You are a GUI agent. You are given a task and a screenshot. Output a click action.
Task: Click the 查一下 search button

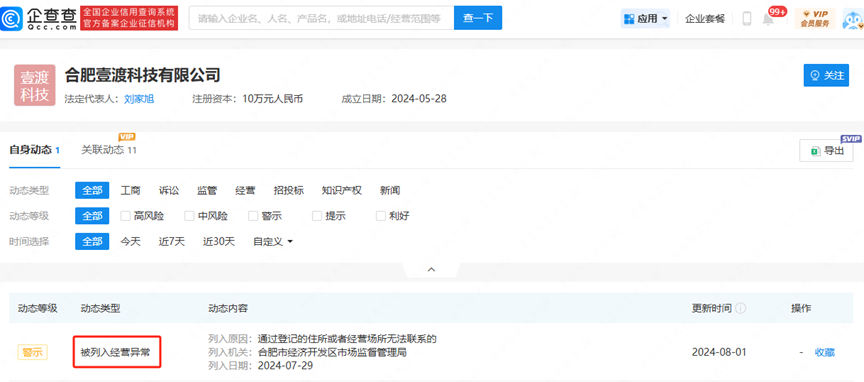click(478, 19)
